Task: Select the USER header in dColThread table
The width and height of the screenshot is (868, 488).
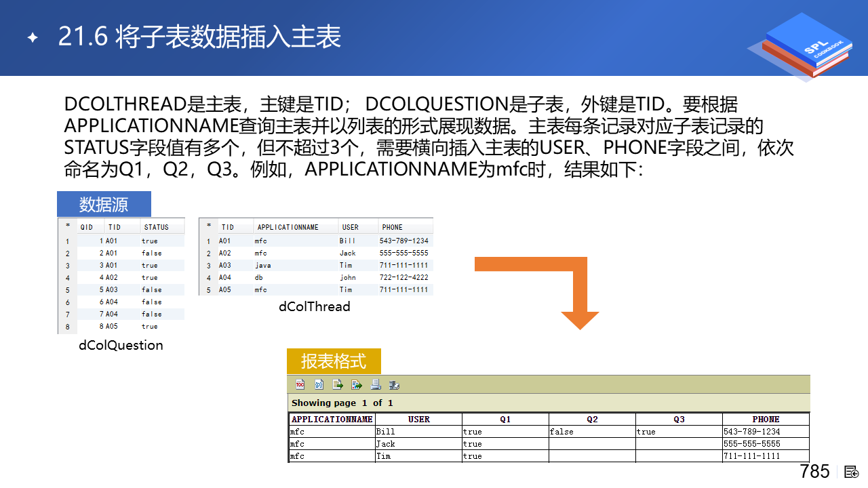Action: (351, 227)
